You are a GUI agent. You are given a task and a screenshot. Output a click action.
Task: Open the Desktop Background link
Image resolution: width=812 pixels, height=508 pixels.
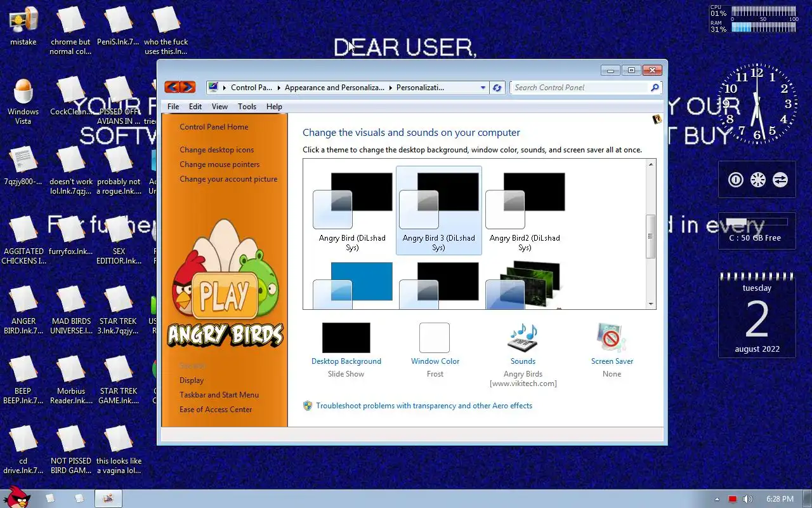click(x=346, y=361)
